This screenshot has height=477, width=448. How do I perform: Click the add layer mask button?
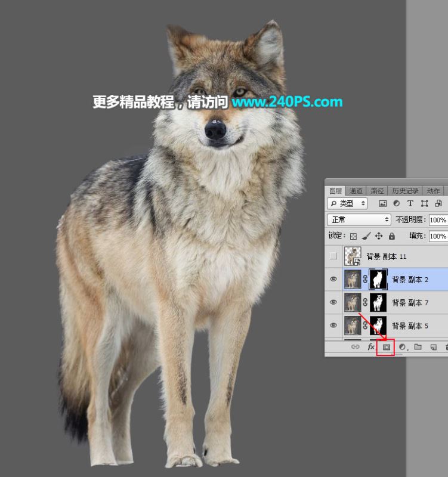(x=386, y=347)
